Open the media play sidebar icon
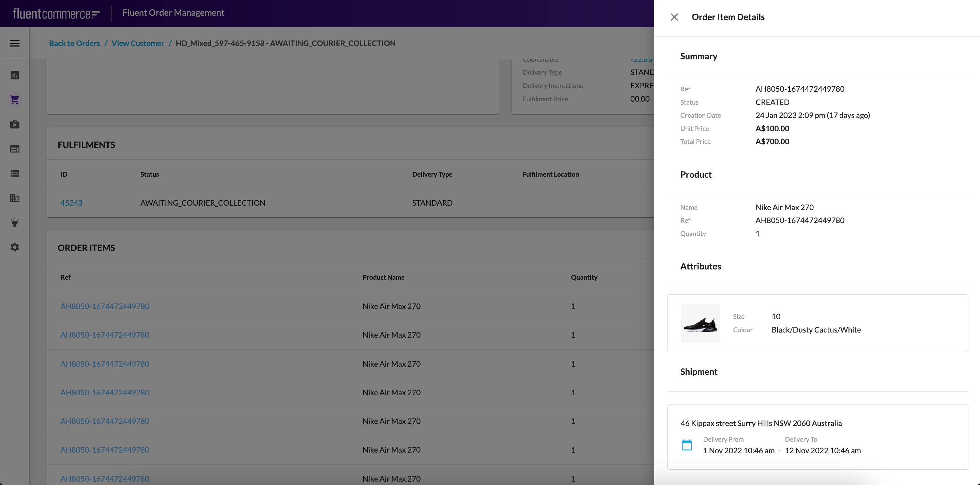The height and width of the screenshot is (485, 980). coord(14,124)
